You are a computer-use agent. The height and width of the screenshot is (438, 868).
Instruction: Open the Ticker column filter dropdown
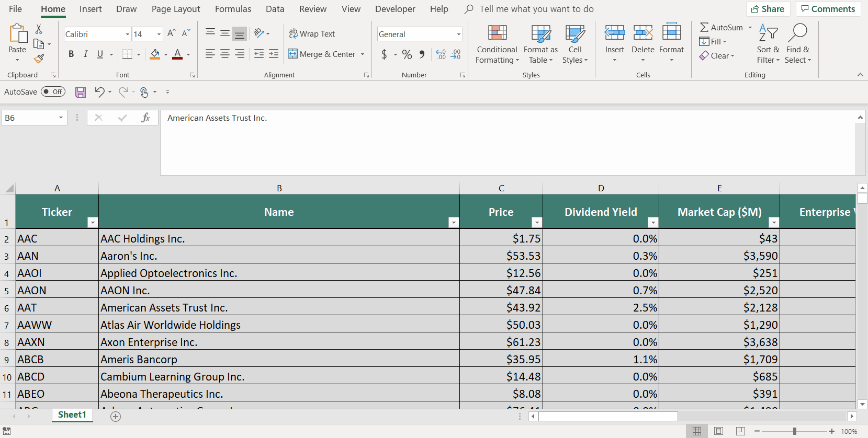93,223
